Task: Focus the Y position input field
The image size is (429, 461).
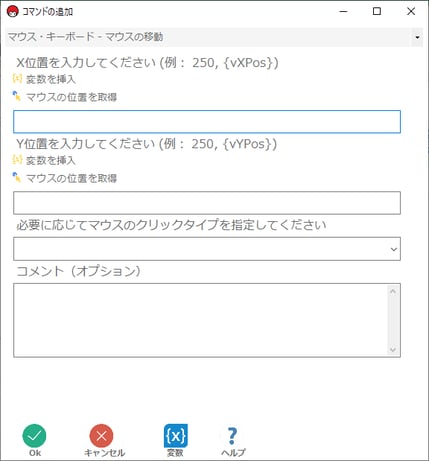Action: (x=207, y=203)
